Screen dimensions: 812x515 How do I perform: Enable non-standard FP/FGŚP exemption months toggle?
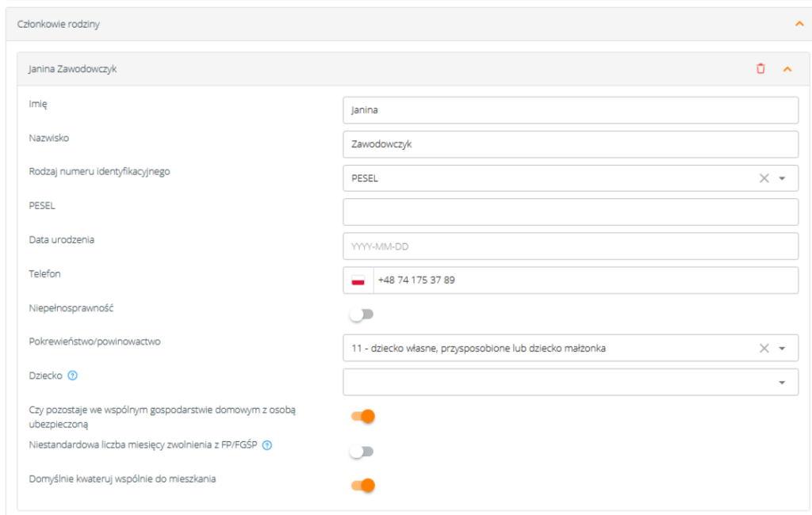[362, 452]
